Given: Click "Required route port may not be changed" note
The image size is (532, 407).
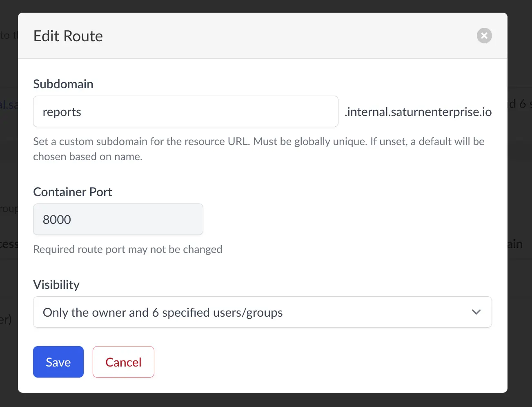Looking at the screenshot, I should 128,249.
